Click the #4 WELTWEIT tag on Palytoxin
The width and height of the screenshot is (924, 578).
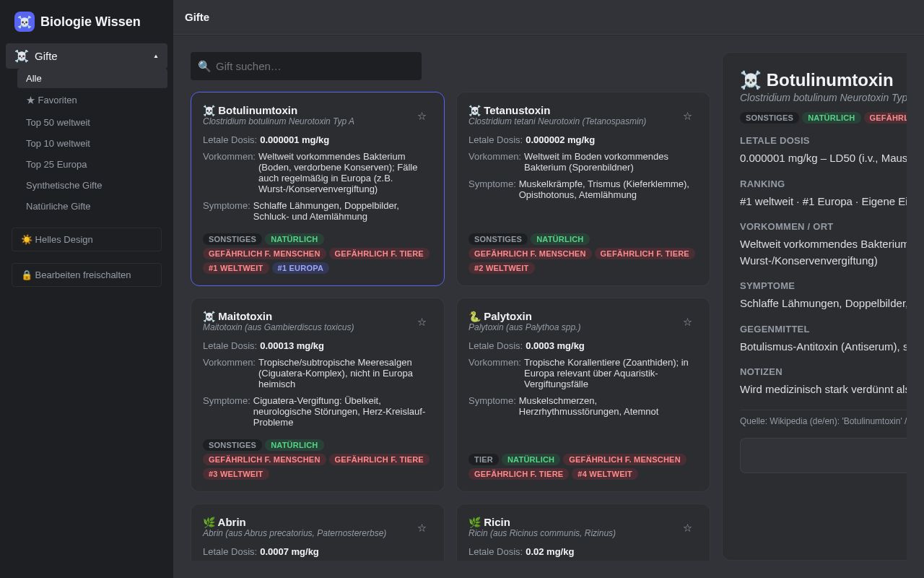click(x=605, y=474)
